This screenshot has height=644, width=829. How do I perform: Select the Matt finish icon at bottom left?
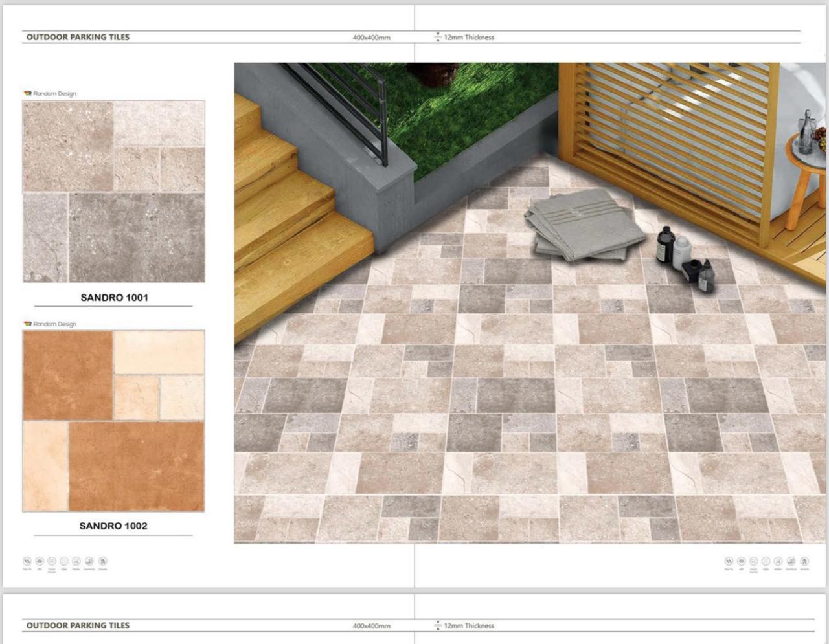[40, 561]
